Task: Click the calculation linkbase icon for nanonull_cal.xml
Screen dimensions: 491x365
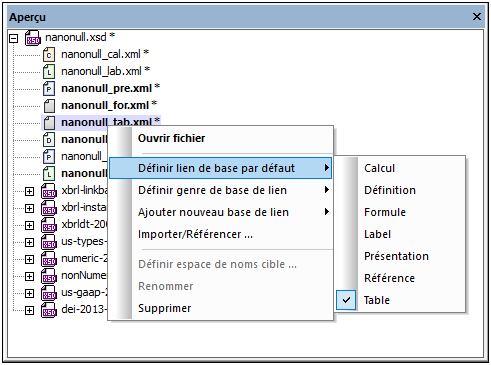Action: click(x=49, y=55)
